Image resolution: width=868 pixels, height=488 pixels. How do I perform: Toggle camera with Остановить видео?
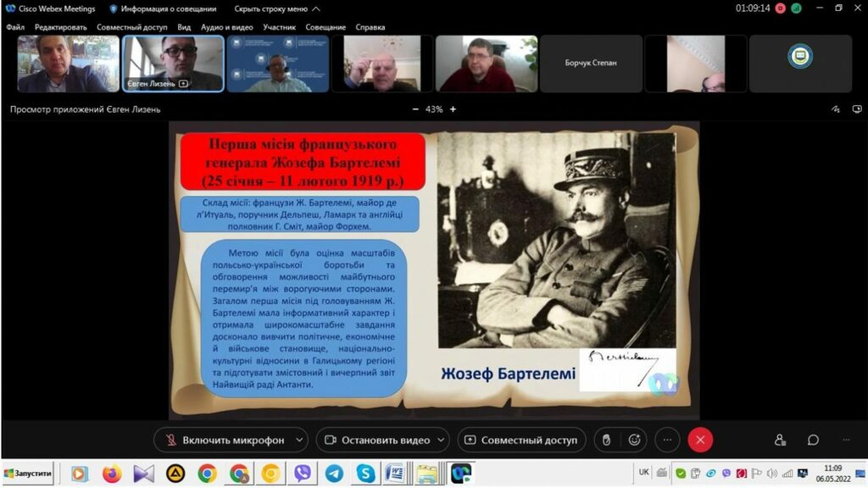point(378,440)
